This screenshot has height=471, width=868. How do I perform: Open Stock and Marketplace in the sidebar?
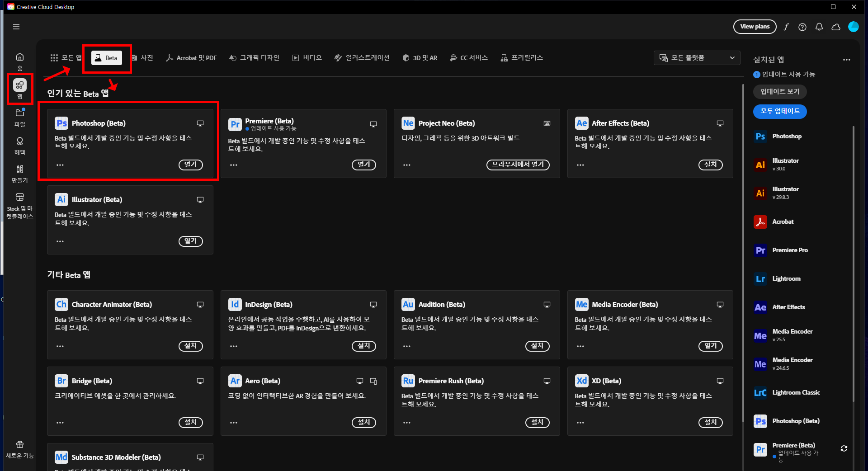click(20, 206)
